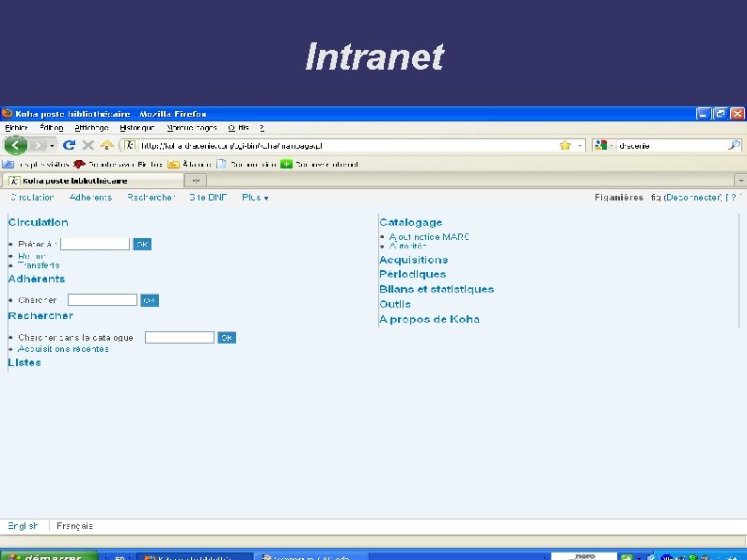
Task: Open A propos de Koha link
Action: tap(429, 319)
